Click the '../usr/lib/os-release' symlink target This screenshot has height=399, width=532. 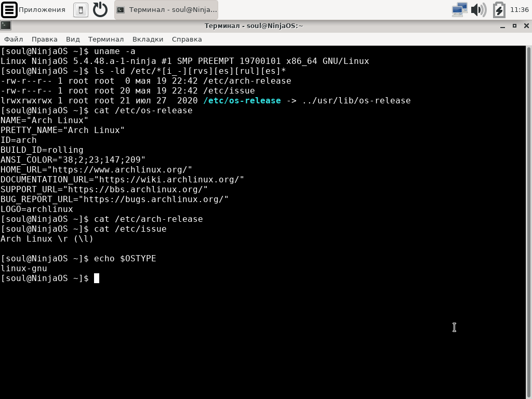[x=356, y=101]
